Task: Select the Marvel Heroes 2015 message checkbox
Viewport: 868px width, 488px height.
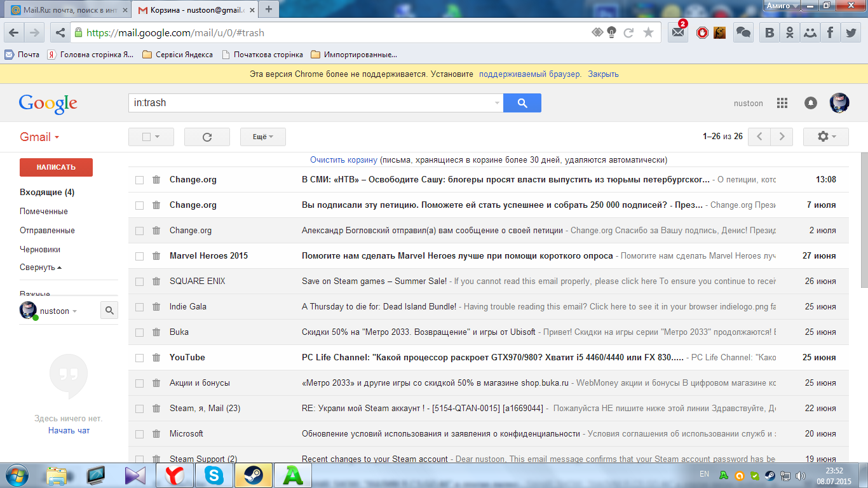Action: click(x=139, y=256)
